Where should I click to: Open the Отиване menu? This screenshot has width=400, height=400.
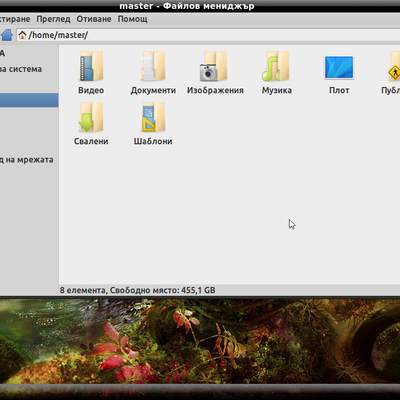click(94, 19)
